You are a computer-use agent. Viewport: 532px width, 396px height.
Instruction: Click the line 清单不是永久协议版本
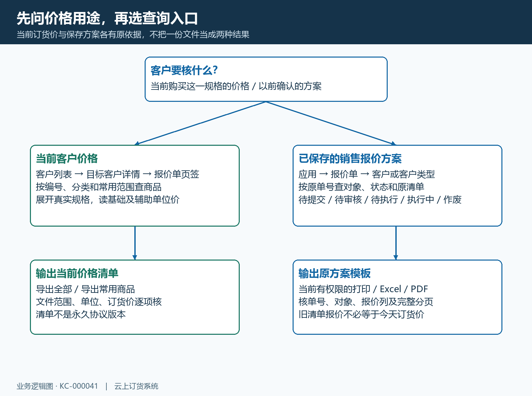coord(81,314)
